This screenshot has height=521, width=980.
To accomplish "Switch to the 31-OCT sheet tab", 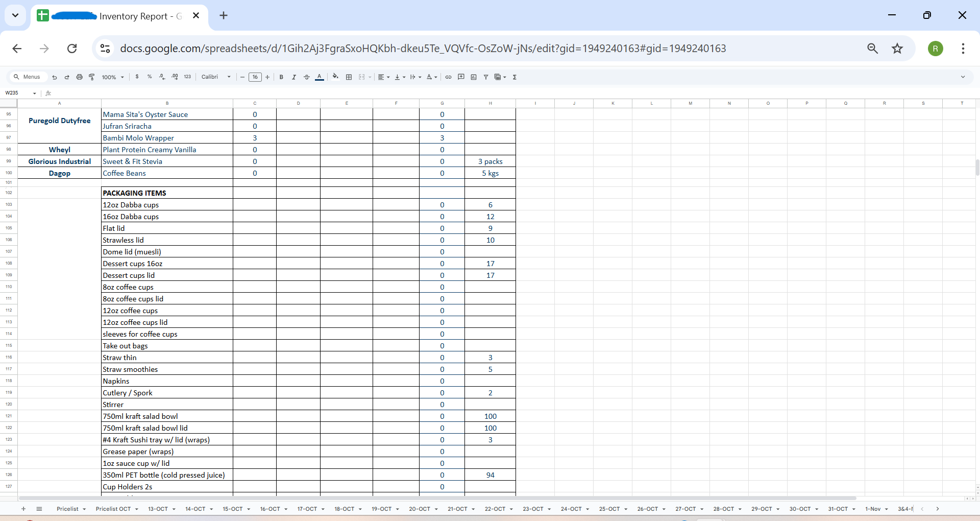I will [838, 509].
